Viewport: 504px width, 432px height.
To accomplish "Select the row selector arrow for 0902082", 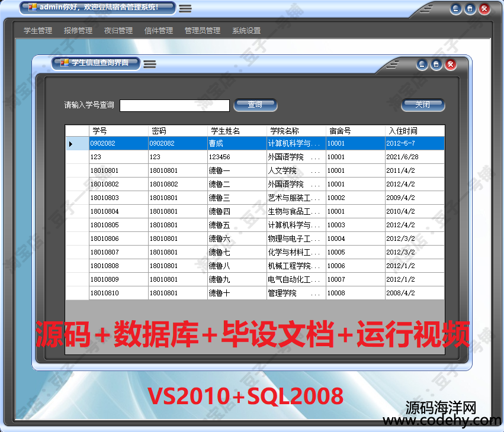I will 71,144.
